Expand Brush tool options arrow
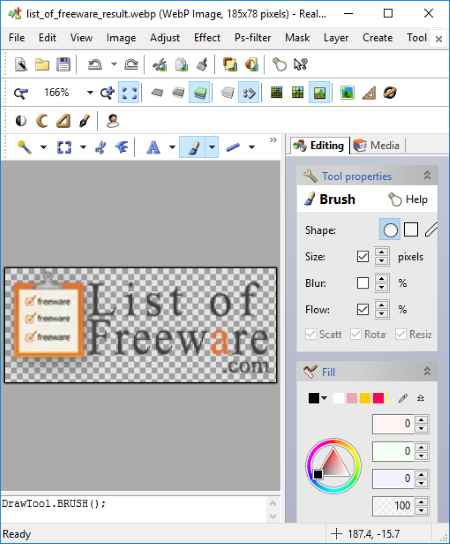450x544 pixels. [x=212, y=147]
